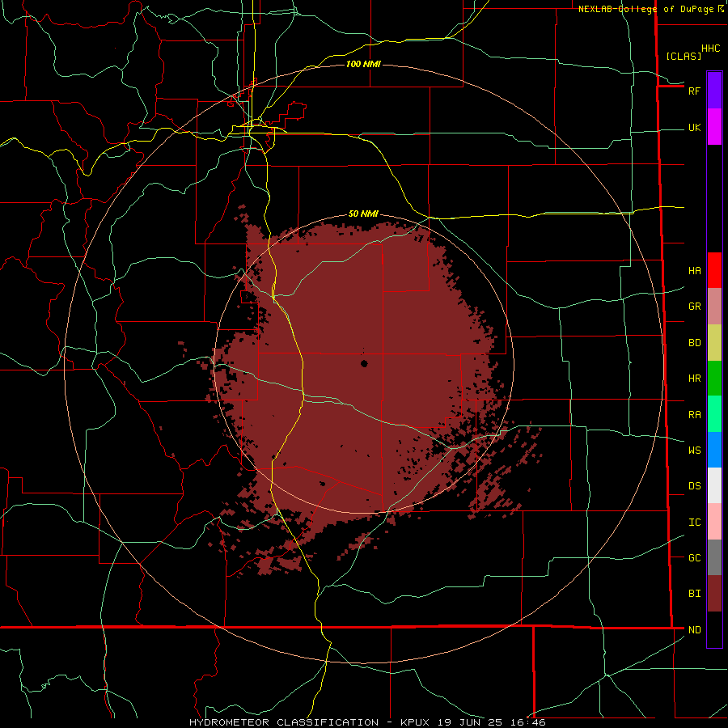The height and width of the screenshot is (728, 728).
Task: Click the GR label in legend
Action: pos(694,307)
